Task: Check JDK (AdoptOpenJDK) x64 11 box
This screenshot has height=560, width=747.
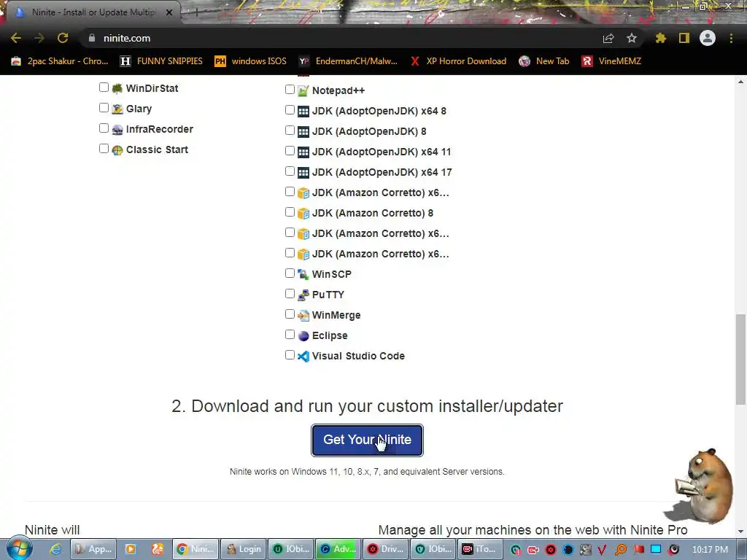Action: [290, 150]
